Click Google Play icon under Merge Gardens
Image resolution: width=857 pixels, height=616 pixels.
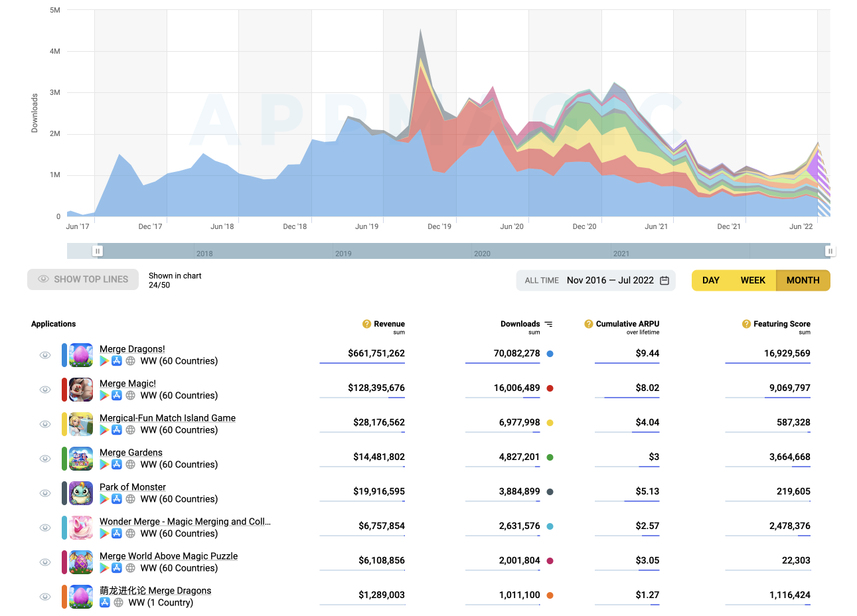pyautogui.click(x=104, y=465)
